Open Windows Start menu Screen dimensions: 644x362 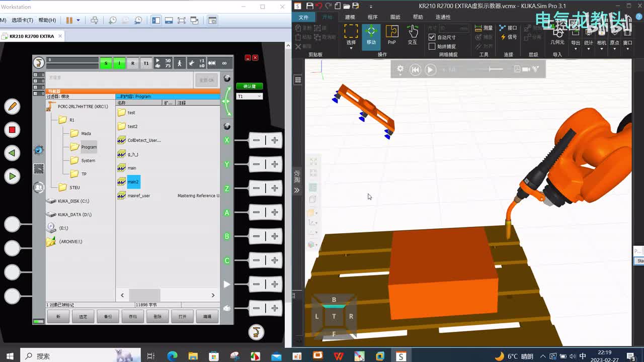click(10, 356)
